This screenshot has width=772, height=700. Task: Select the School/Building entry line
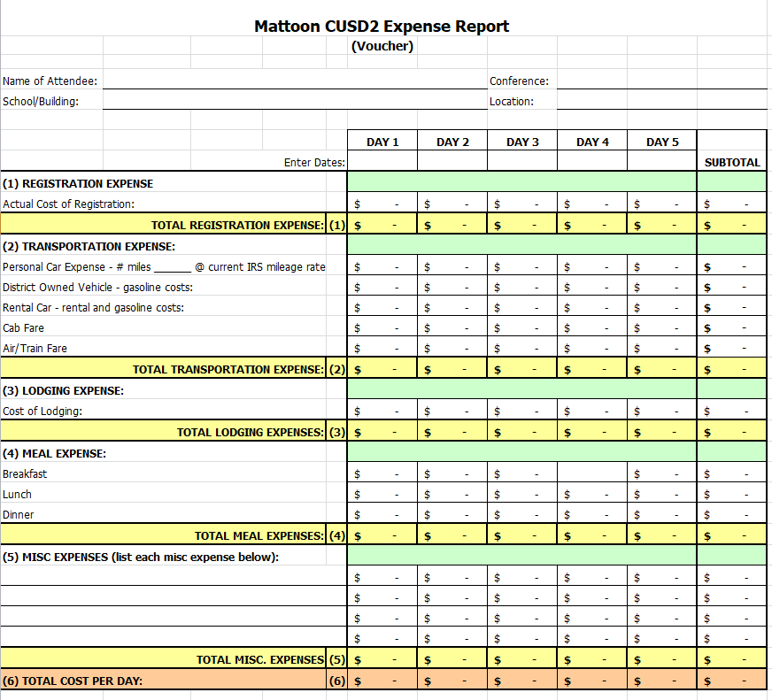pyautogui.click(x=294, y=101)
